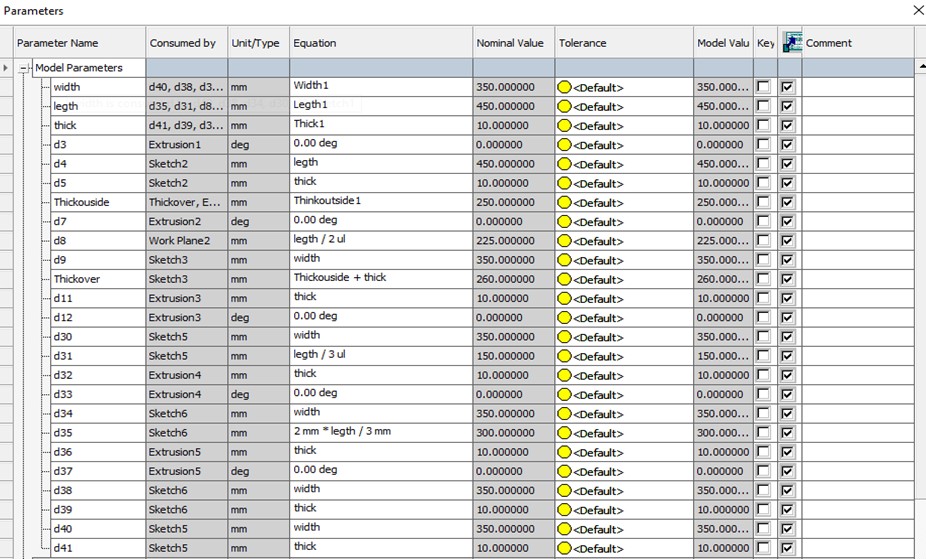The width and height of the screenshot is (926, 559).
Task: Click the scrollbar up arrow
Action: click(921, 66)
